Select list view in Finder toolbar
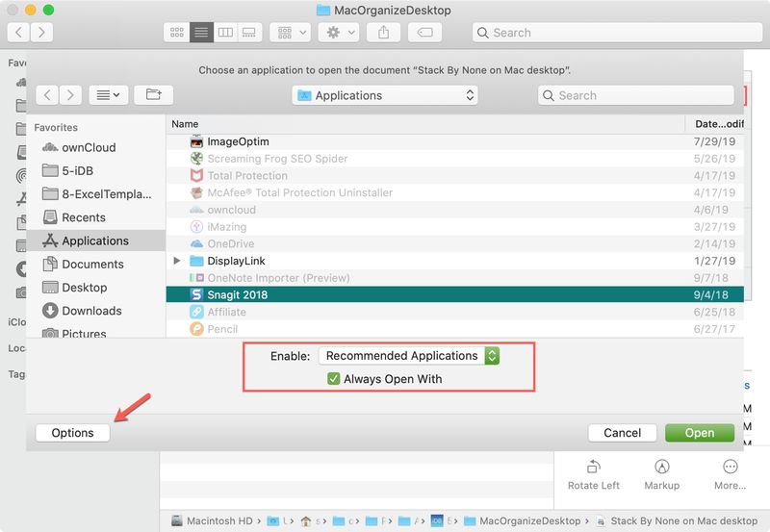The width and height of the screenshot is (770, 532). 201,33
